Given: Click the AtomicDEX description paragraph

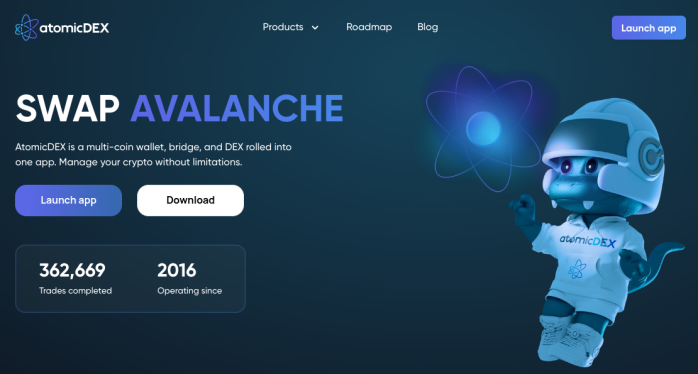Looking at the screenshot, I should (153, 154).
